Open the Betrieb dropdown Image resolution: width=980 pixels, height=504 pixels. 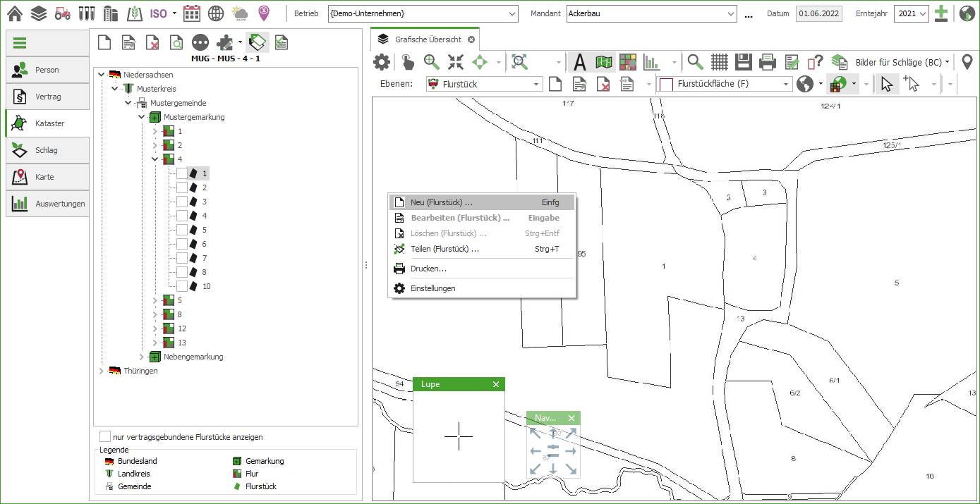[x=512, y=13]
